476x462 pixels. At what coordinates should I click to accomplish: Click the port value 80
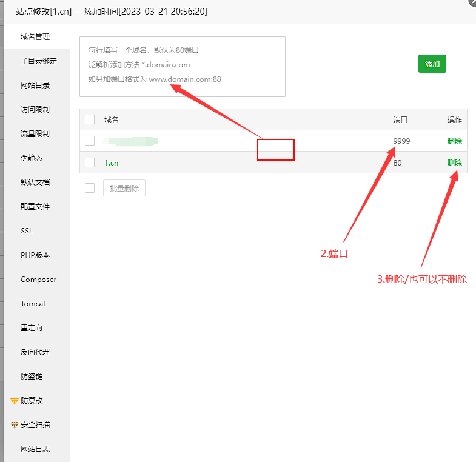[x=397, y=163]
